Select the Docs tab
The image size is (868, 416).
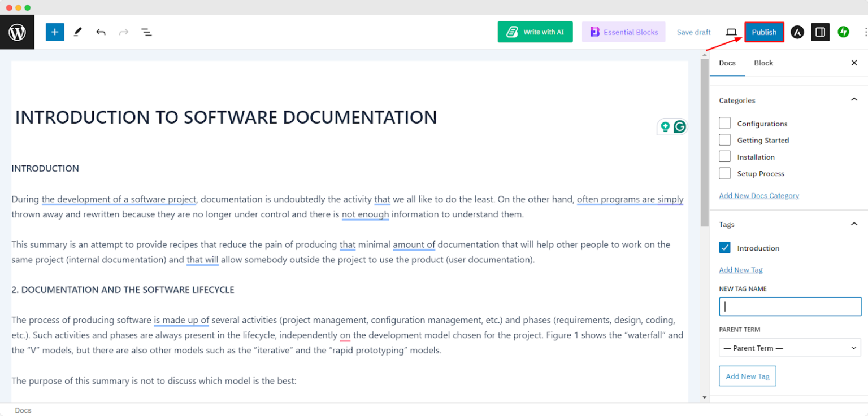click(727, 63)
